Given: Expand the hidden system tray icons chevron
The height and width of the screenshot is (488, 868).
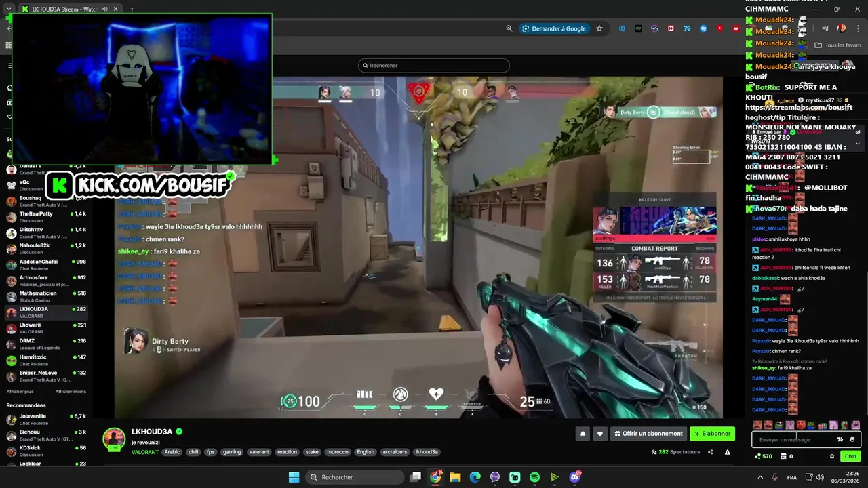Looking at the screenshot, I should [x=759, y=477].
